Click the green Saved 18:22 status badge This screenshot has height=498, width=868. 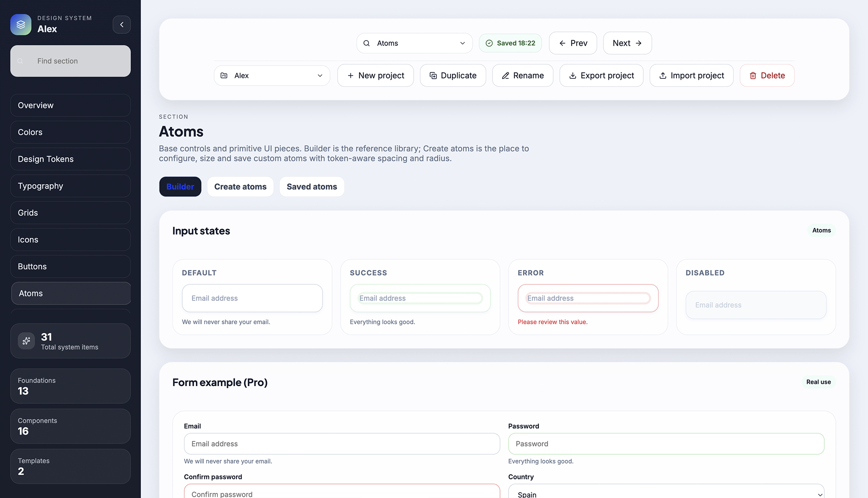[x=510, y=43]
